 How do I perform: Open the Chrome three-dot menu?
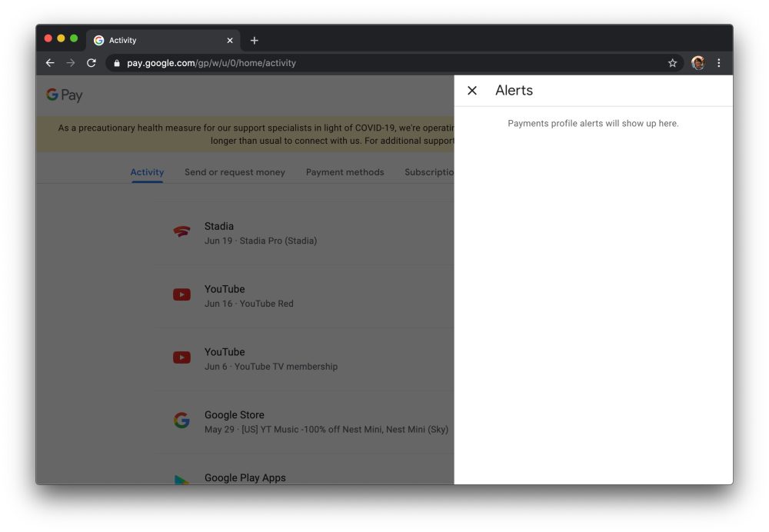pyautogui.click(x=719, y=63)
